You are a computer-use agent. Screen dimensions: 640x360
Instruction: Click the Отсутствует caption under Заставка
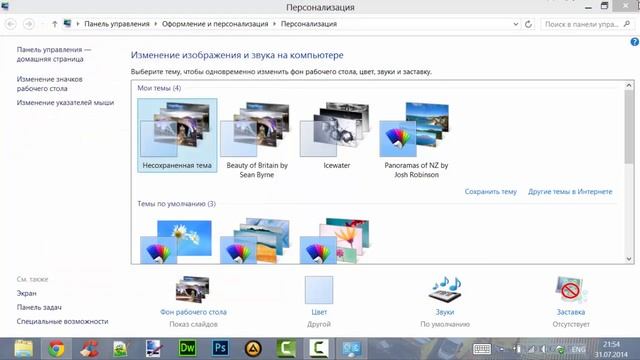[x=571, y=324]
